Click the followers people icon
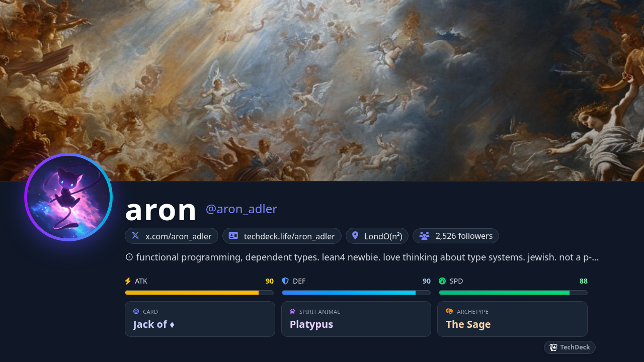 click(x=424, y=236)
